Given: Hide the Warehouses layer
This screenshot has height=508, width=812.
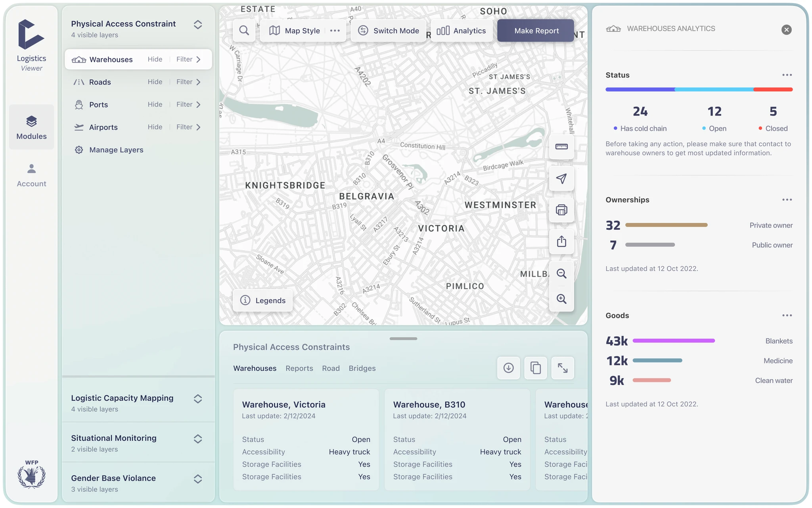Looking at the screenshot, I should click(155, 59).
